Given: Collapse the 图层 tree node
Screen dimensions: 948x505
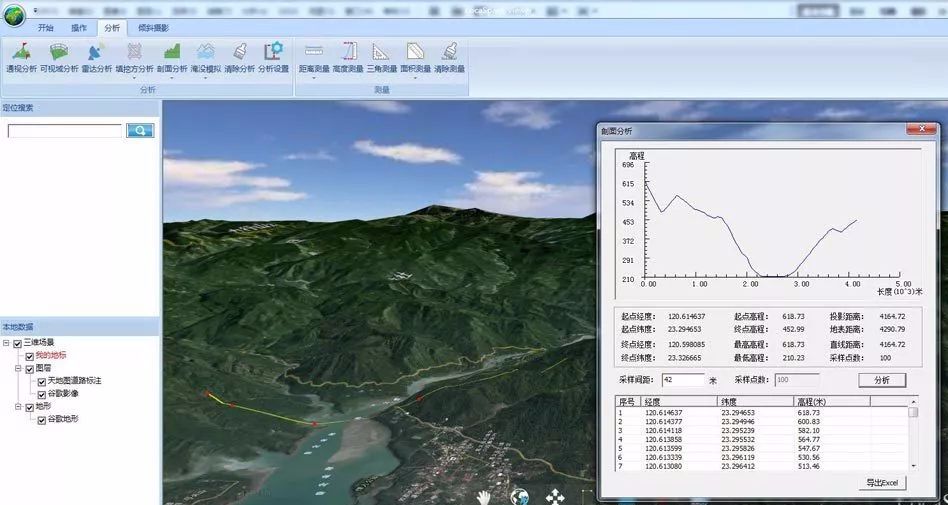Looking at the screenshot, I should tap(19, 368).
